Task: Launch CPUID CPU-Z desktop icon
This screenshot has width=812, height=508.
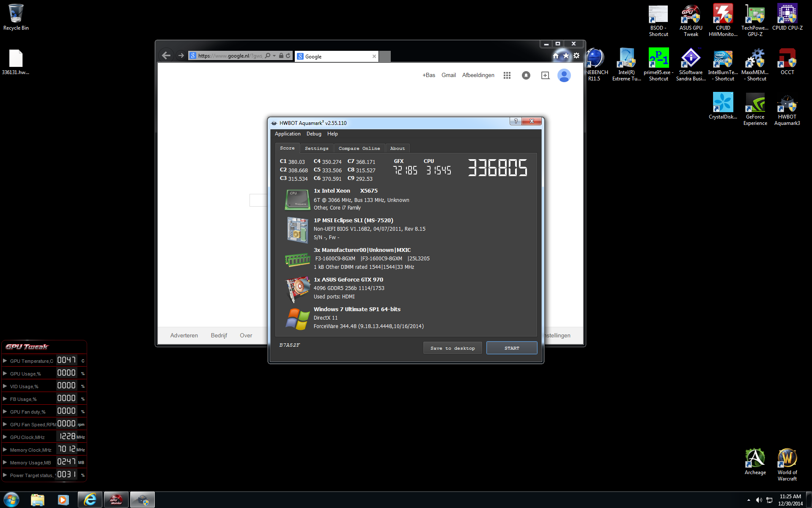Action: pos(787,17)
